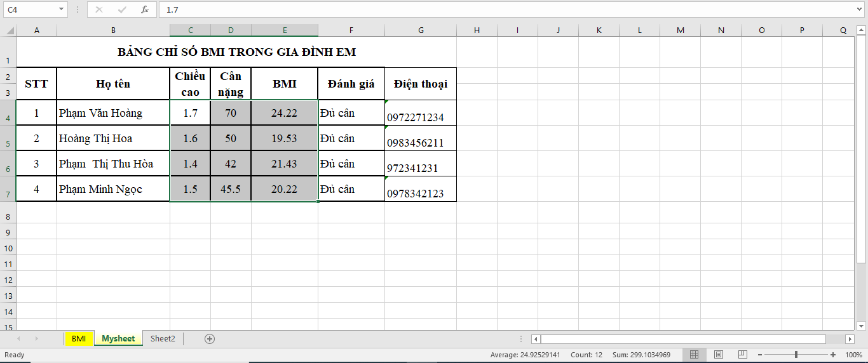Adjust the zoom slider handle
This screenshot has height=363, width=868.
(796, 355)
